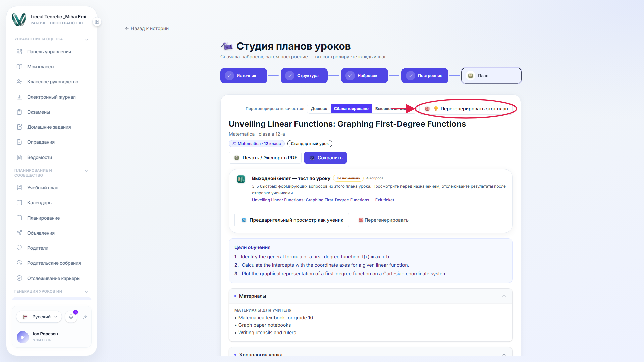Viewport: 644px width, 362px height.
Task: Click Ion Popescu user name
Action: click(45, 334)
